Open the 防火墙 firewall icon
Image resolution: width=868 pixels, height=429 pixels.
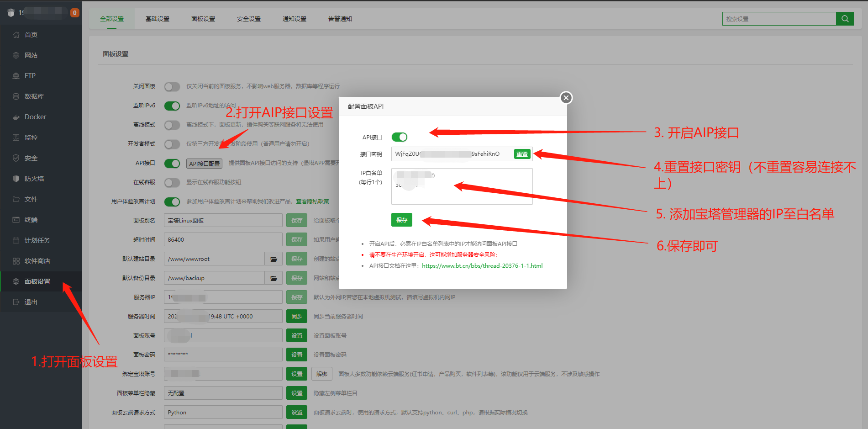click(16, 179)
